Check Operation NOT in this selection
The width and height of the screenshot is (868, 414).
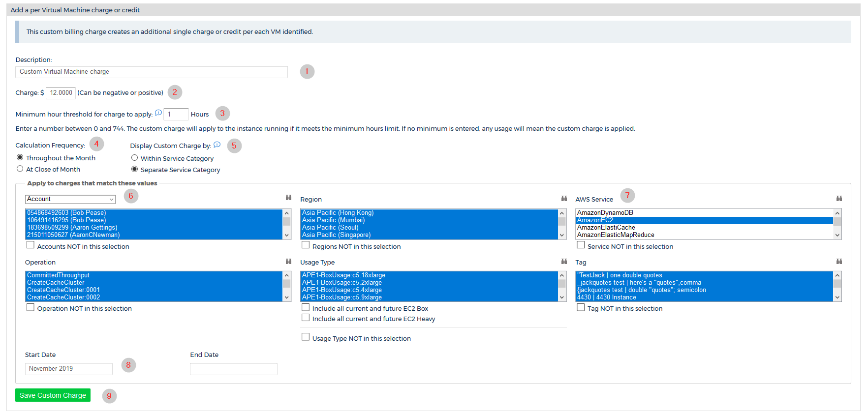point(31,307)
